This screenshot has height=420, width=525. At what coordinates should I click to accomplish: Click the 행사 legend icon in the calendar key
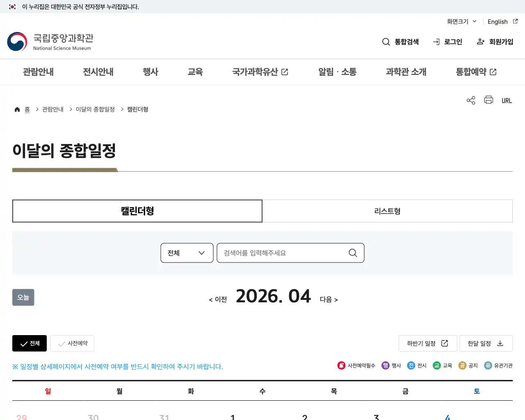click(x=385, y=365)
